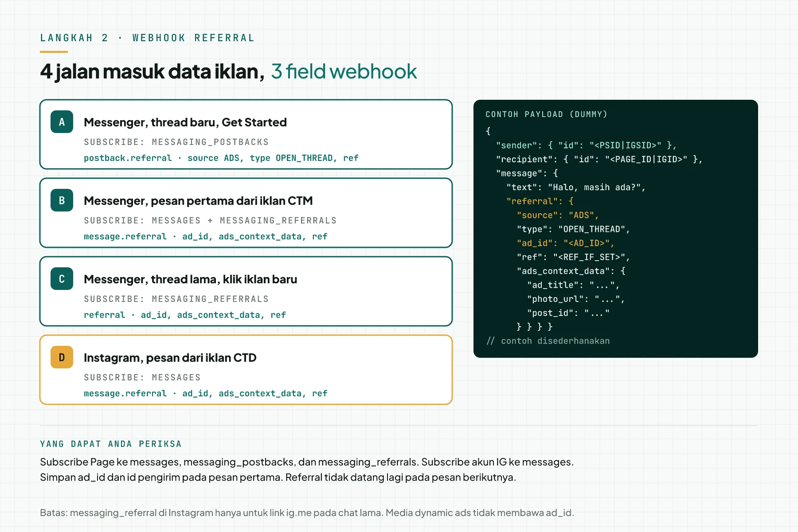Click the green A badge icon
The width and height of the screenshot is (798, 532).
pos(62,122)
